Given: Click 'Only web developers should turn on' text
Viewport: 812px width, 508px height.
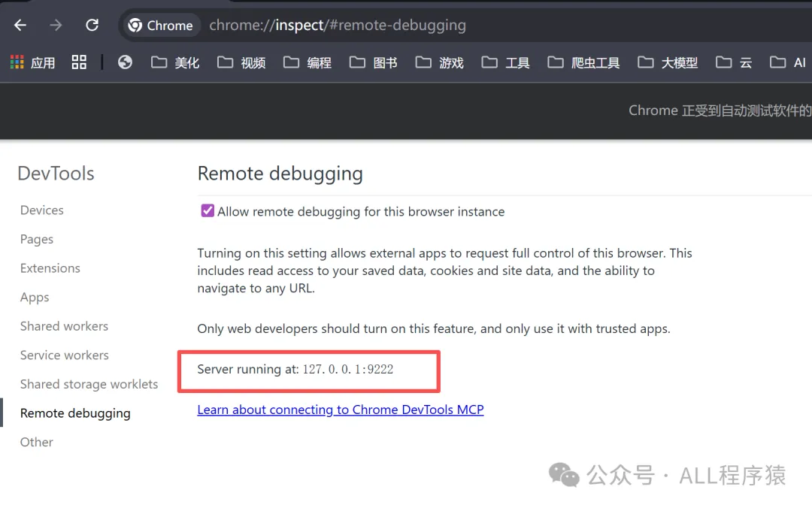Looking at the screenshot, I should click(x=434, y=329).
